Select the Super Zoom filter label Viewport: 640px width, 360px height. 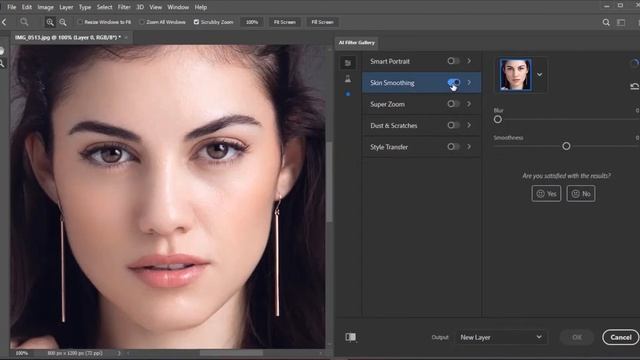(x=387, y=104)
